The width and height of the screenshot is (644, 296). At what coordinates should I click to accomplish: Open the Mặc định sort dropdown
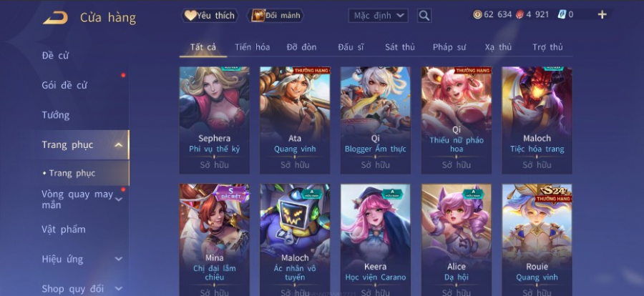tap(379, 16)
